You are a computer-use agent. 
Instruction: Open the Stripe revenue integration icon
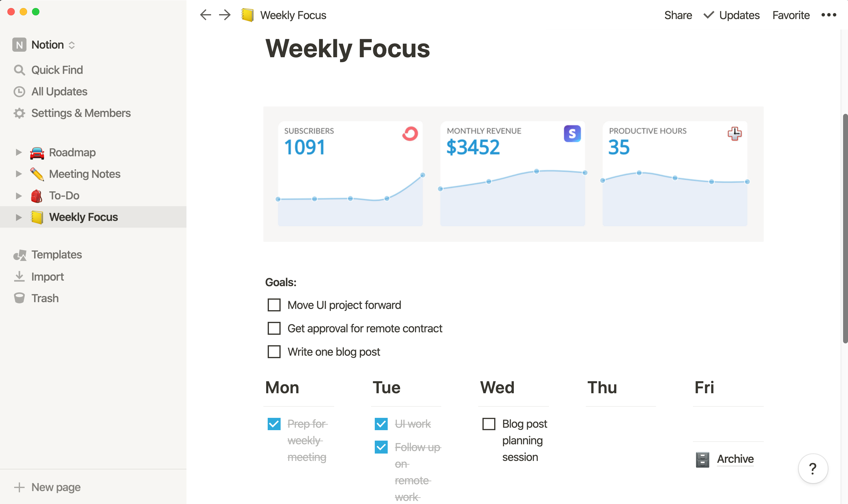[x=572, y=134]
